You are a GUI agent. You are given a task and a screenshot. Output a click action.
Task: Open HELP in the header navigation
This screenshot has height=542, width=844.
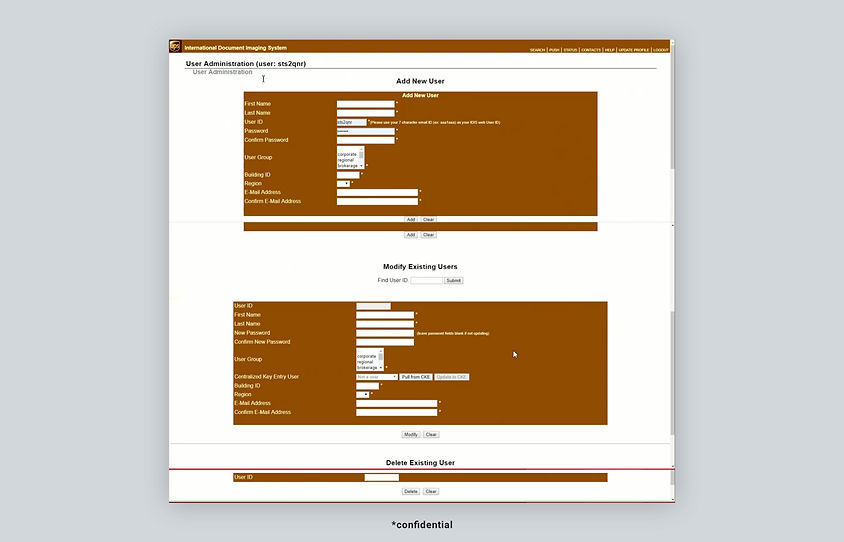click(x=609, y=50)
